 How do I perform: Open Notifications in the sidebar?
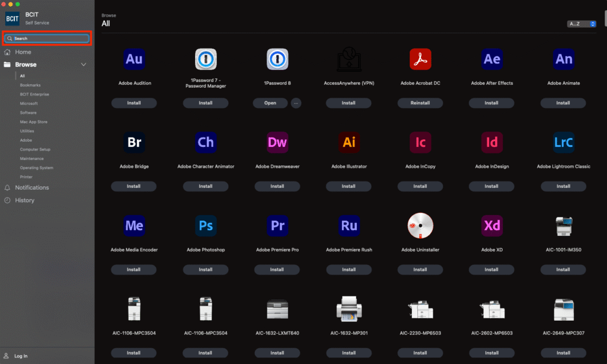pyautogui.click(x=32, y=187)
